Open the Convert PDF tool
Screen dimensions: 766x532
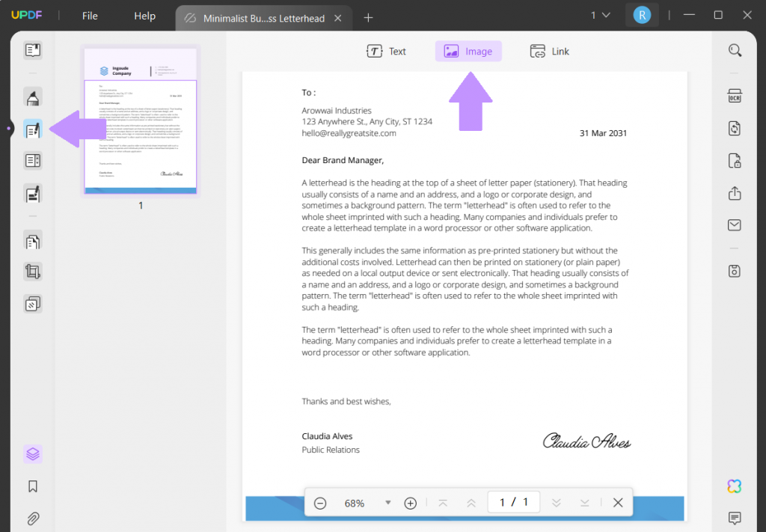[735, 129]
